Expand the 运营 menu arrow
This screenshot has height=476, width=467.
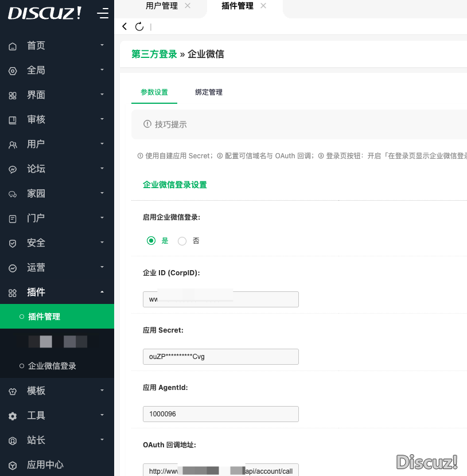pyautogui.click(x=102, y=267)
